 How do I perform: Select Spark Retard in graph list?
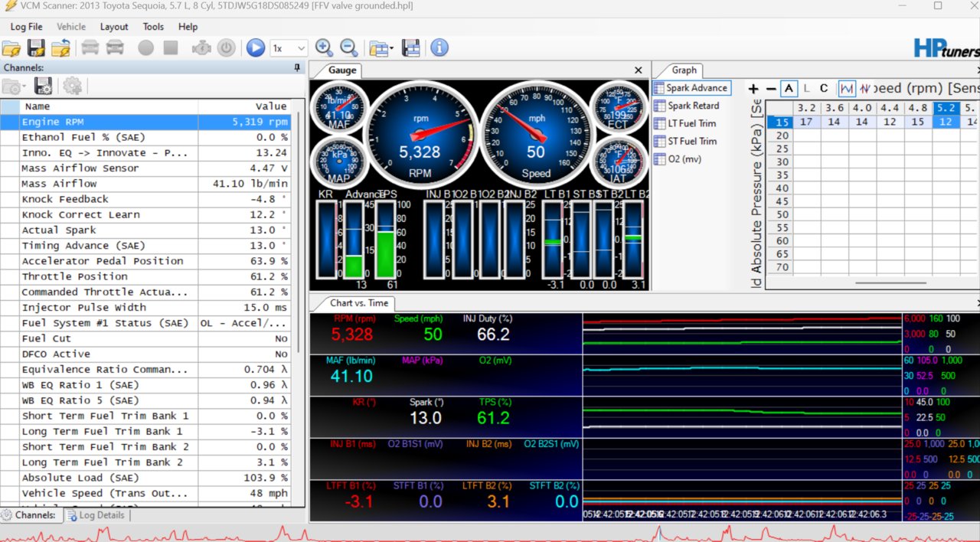click(687, 106)
